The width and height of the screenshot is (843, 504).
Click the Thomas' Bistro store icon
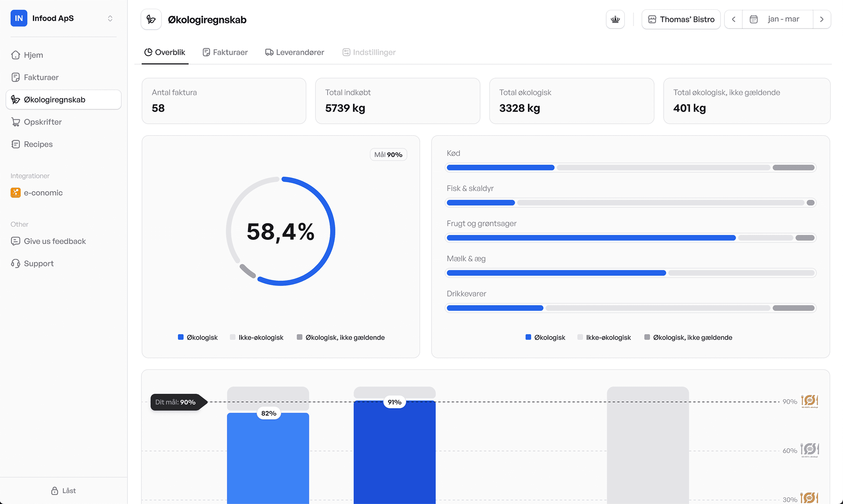652,19
